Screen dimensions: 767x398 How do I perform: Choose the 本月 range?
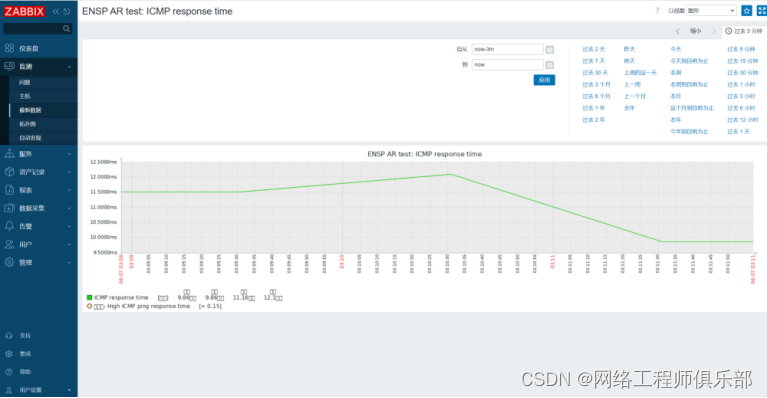[x=676, y=96]
